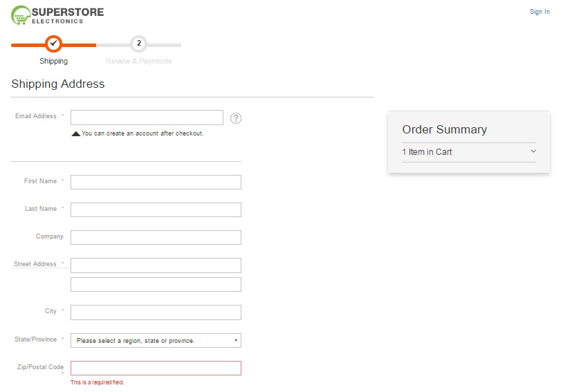This screenshot has width=572, height=392.
Task: Select the Company text field
Action: (x=156, y=237)
